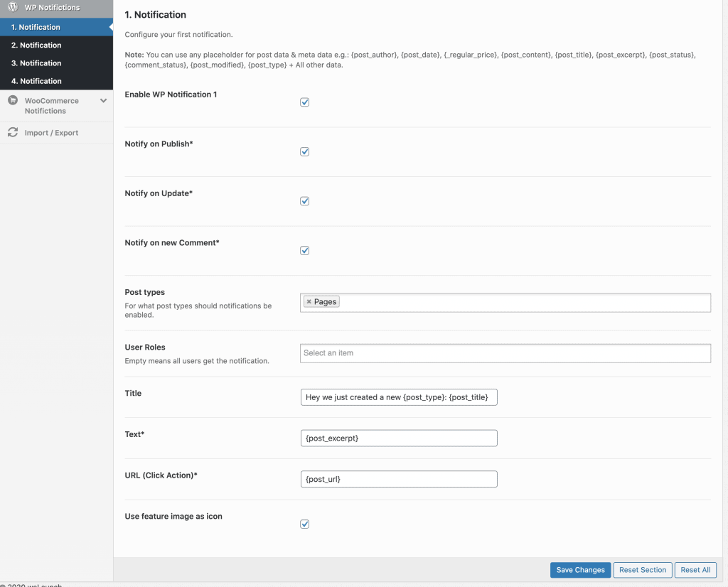The image size is (728, 587).
Task: Collapse the WooCommerce Notifictions chevron
Action: [x=102, y=101]
